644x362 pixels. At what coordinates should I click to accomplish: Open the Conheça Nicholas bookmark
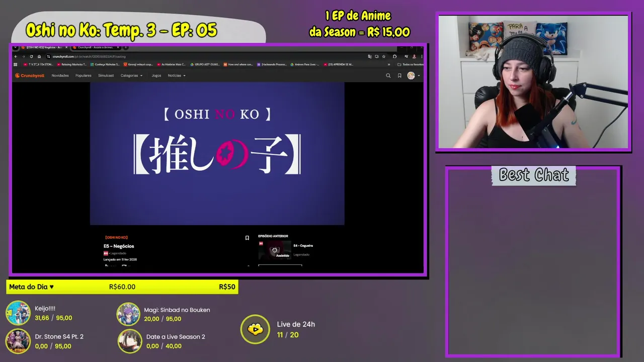pyautogui.click(x=105, y=64)
